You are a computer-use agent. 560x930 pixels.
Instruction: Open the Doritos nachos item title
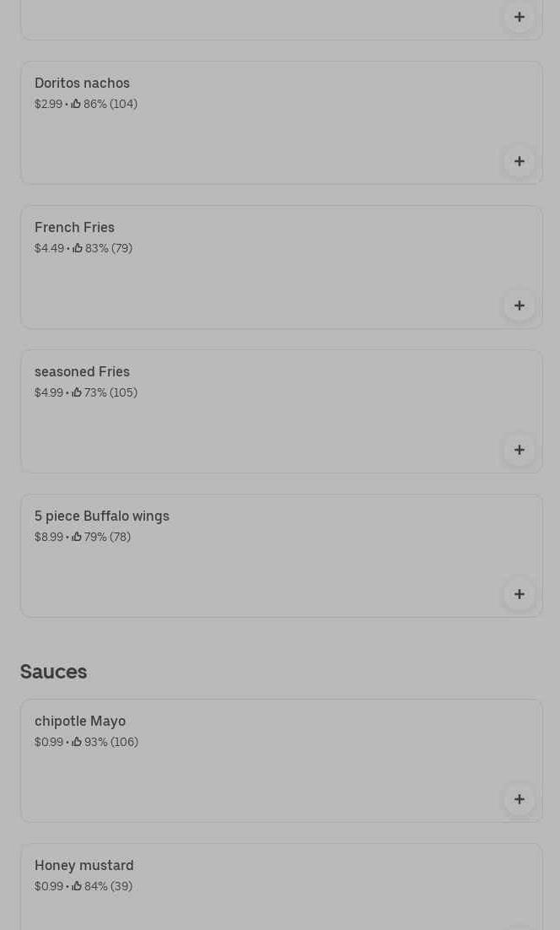pos(82,83)
